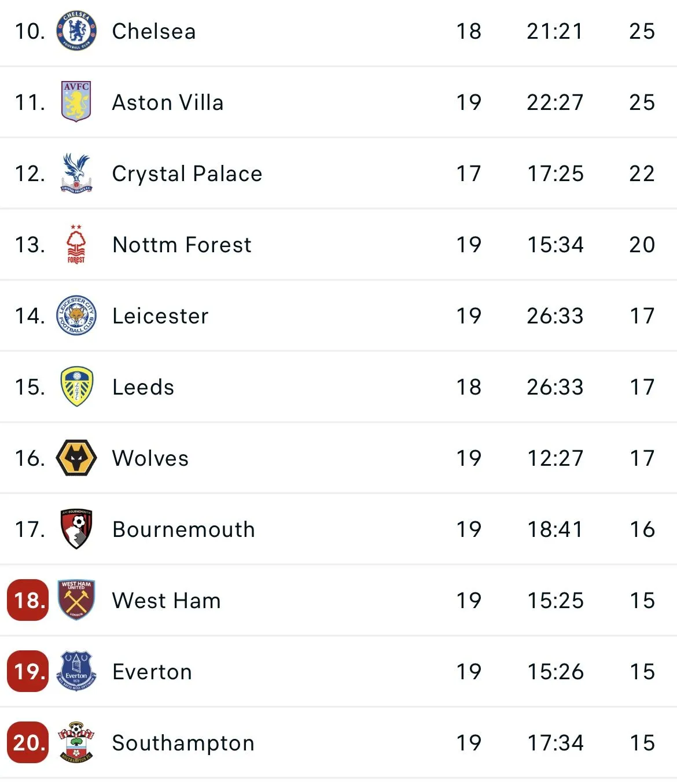Click the West Ham hammers crest
The width and height of the screenshot is (677, 784).
tap(76, 600)
